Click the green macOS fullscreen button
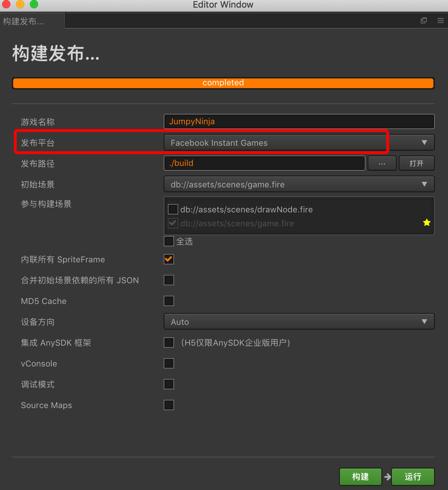The height and width of the screenshot is (490, 448). click(34, 5)
